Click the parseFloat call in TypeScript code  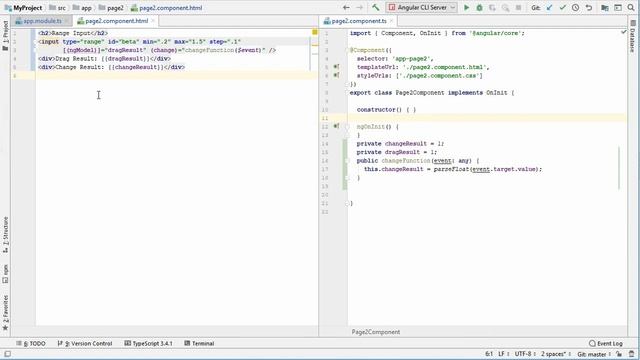point(451,169)
